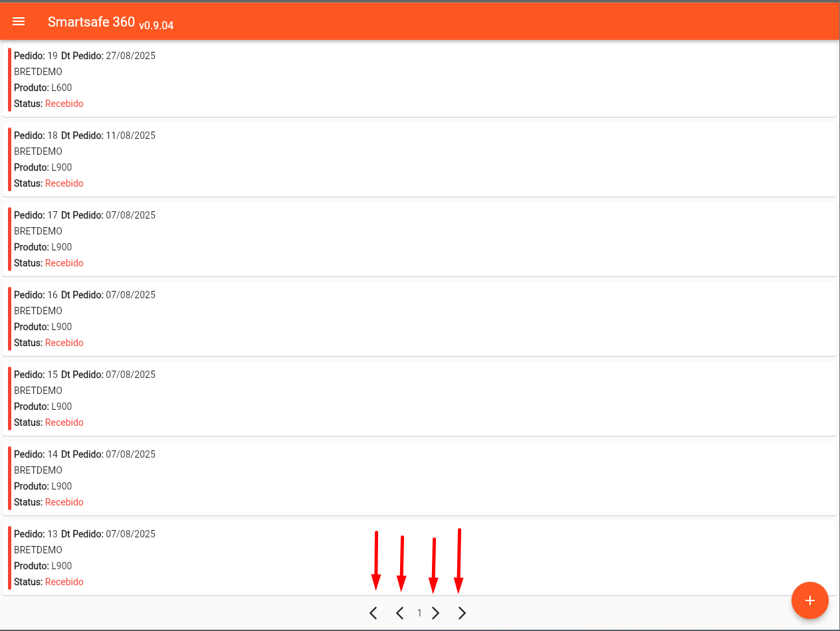Open the hamburger navigation menu
This screenshot has width=840, height=631.
(19, 21)
